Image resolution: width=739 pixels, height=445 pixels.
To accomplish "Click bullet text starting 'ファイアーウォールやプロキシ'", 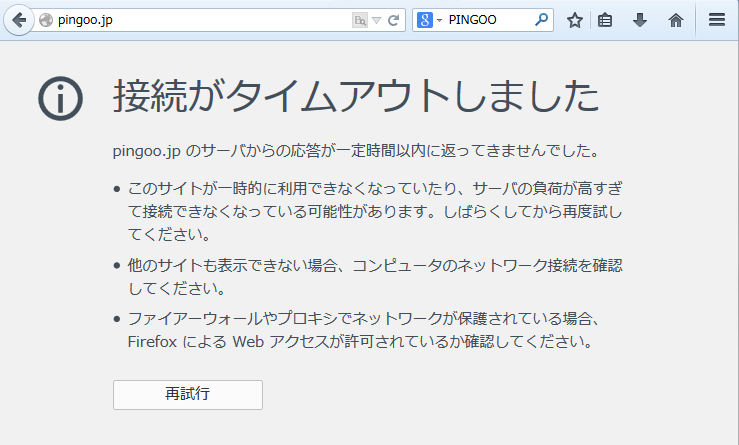I will 364,330.
